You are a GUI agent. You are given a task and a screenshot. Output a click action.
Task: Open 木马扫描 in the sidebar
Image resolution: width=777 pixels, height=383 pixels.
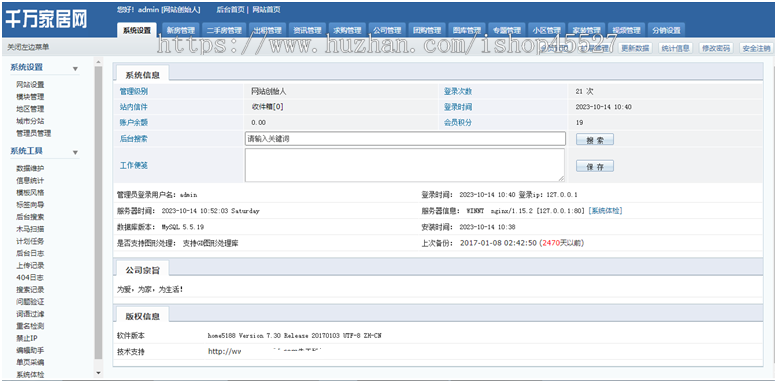pos(30,229)
